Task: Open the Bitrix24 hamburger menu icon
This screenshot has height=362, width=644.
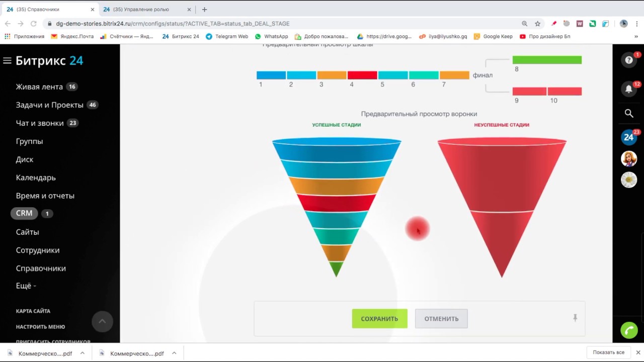Action: point(7,61)
